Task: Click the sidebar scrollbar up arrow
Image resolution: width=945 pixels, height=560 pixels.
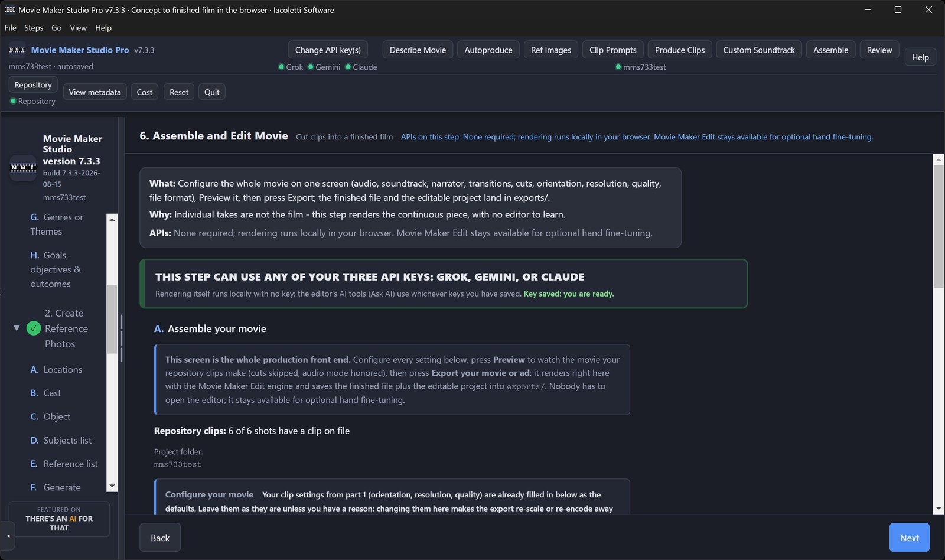Action: 112,219
